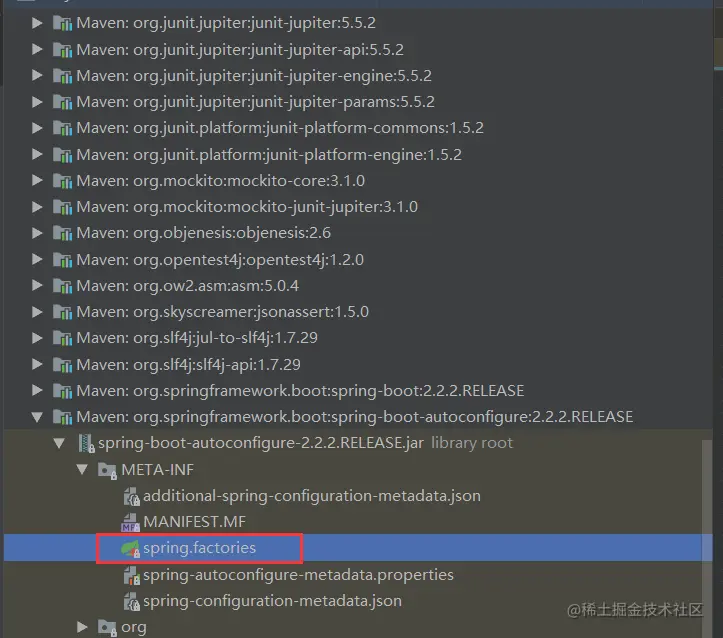Select MANIFEST.MF in META-INF

coord(358,522)
